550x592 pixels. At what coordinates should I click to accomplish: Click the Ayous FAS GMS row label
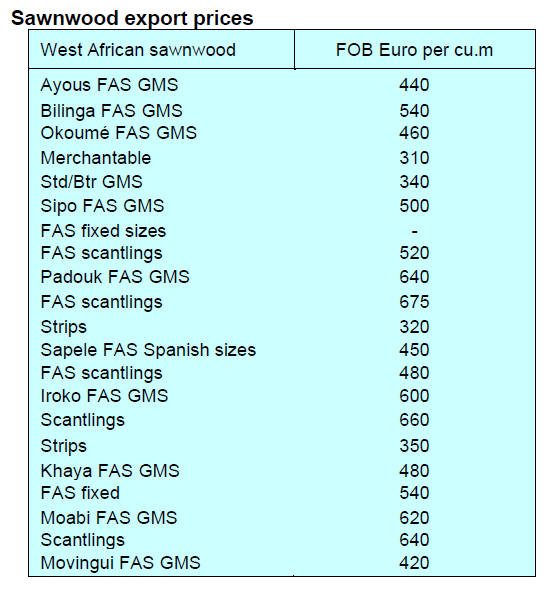109,85
